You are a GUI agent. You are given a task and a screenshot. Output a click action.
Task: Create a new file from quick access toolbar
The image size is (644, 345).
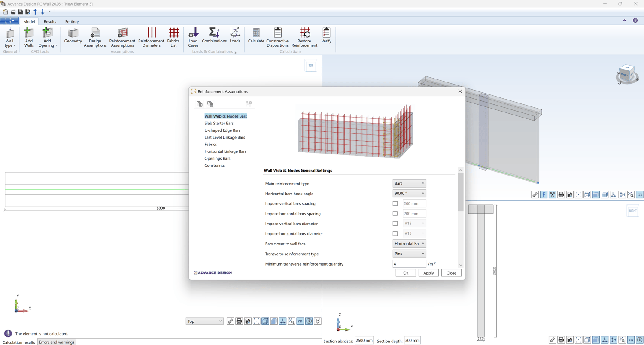coord(6,12)
